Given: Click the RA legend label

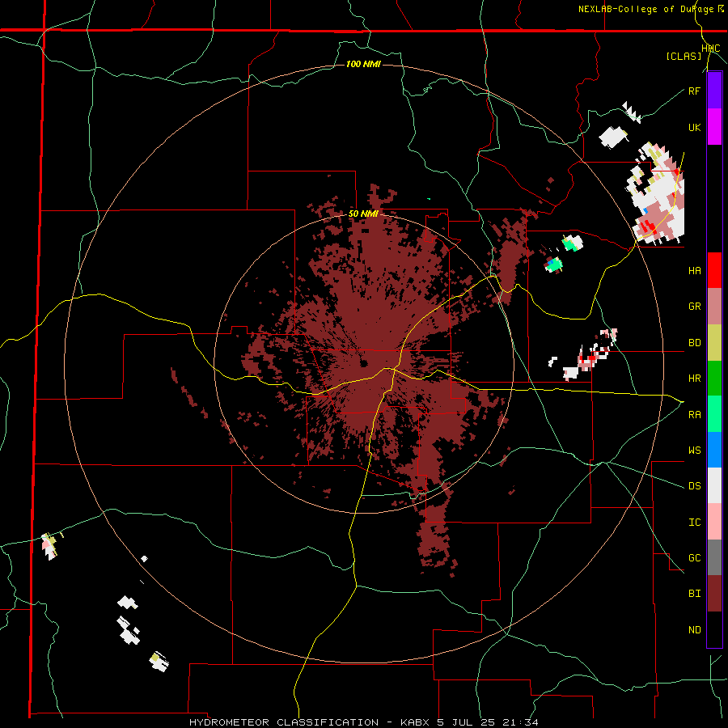Looking at the screenshot, I should 694,415.
